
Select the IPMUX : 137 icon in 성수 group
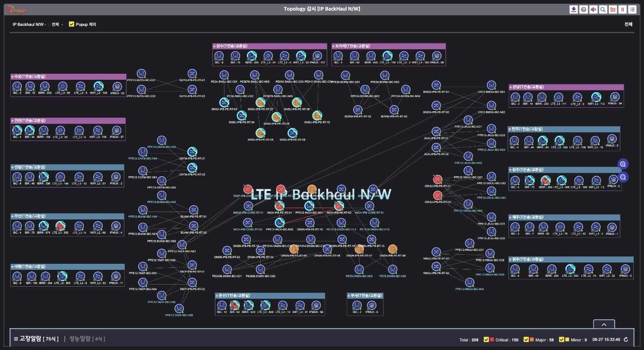point(317,56)
